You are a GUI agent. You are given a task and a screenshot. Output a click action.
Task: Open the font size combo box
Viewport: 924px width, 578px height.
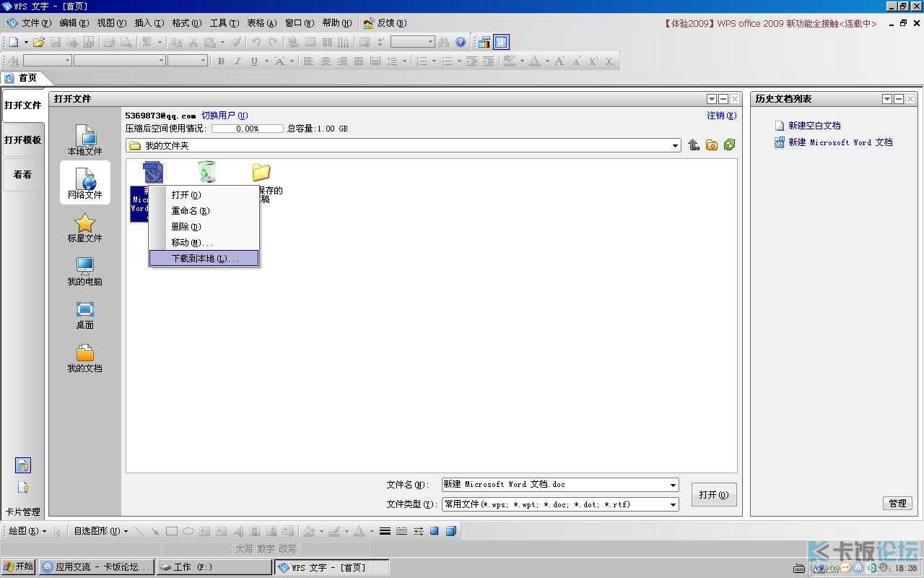click(188, 61)
